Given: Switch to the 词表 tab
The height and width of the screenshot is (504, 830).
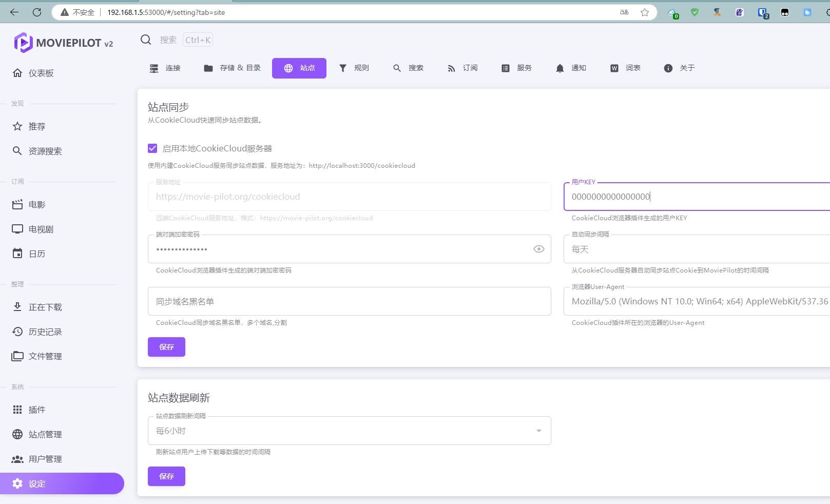Looking at the screenshot, I should click(626, 68).
